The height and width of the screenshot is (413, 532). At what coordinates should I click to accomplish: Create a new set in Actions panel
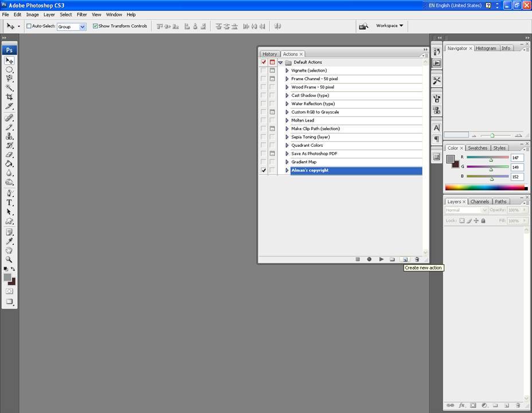coord(393,259)
